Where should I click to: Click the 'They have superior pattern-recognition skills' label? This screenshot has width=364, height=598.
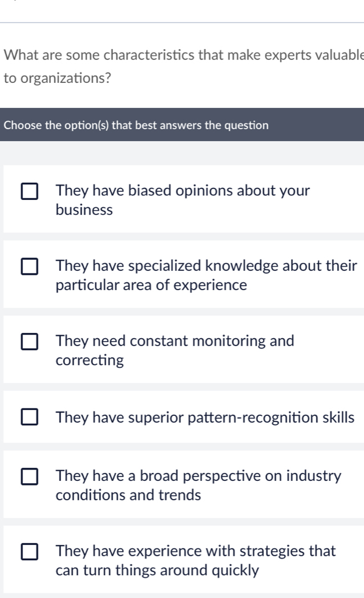pos(205,417)
